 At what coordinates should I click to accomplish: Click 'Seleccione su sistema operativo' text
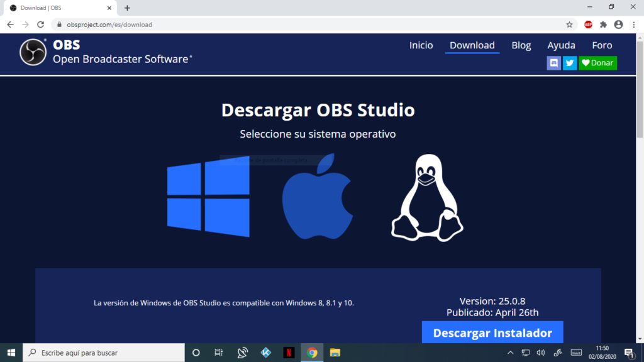tap(318, 134)
